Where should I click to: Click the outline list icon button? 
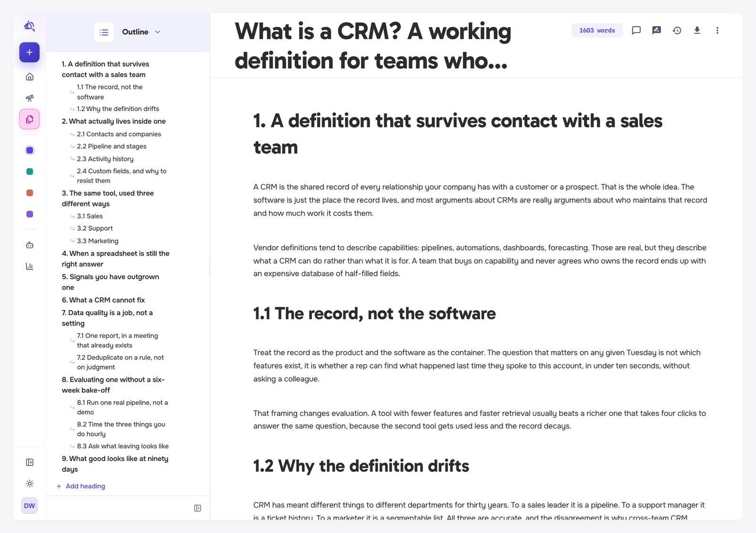[104, 32]
